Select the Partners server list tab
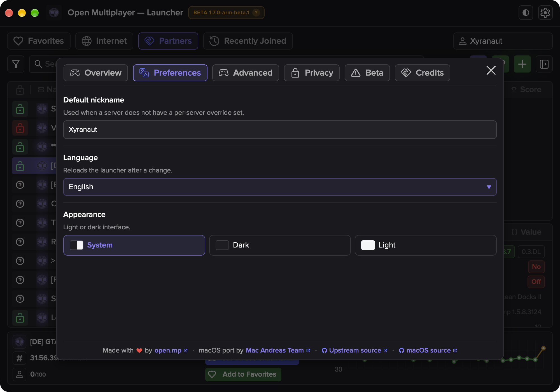 click(168, 41)
